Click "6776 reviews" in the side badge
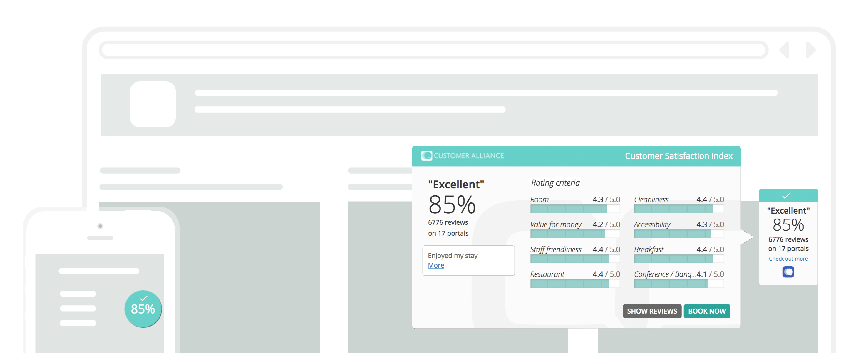The image size is (868, 353). pyautogui.click(x=788, y=239)
